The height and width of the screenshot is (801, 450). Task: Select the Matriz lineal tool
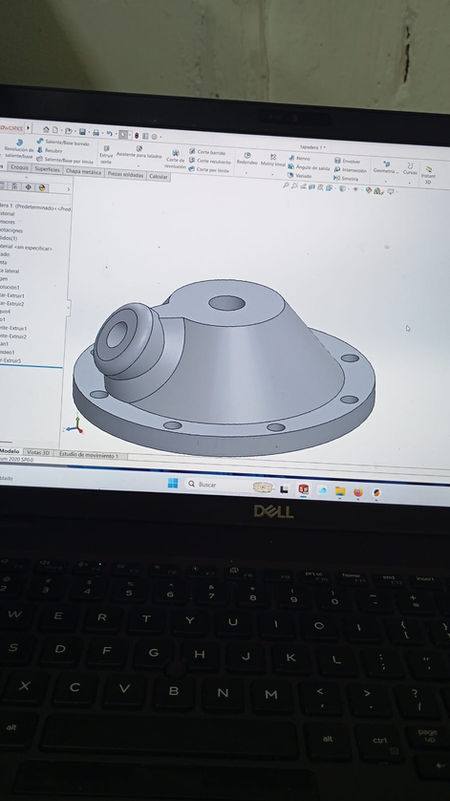[x=273, y=160]
